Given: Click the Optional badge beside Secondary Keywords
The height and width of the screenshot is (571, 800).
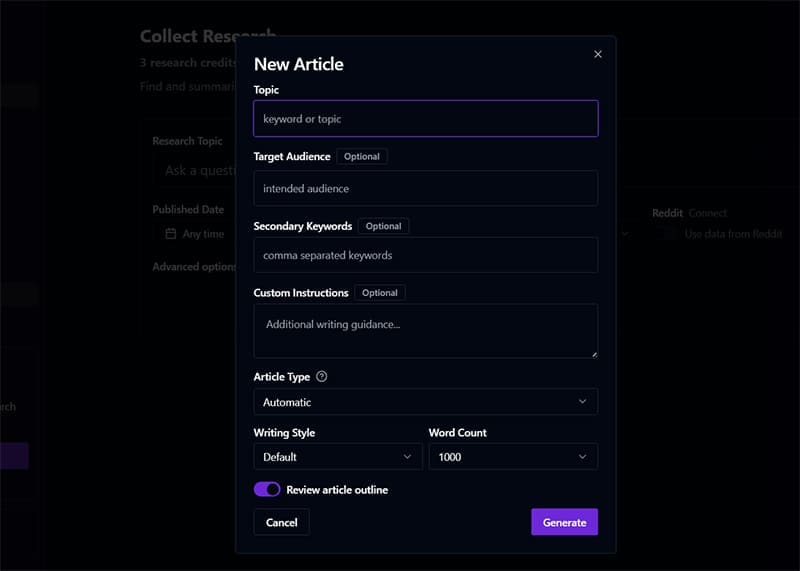Looking at the screenshot, I should tap(383, 226).
